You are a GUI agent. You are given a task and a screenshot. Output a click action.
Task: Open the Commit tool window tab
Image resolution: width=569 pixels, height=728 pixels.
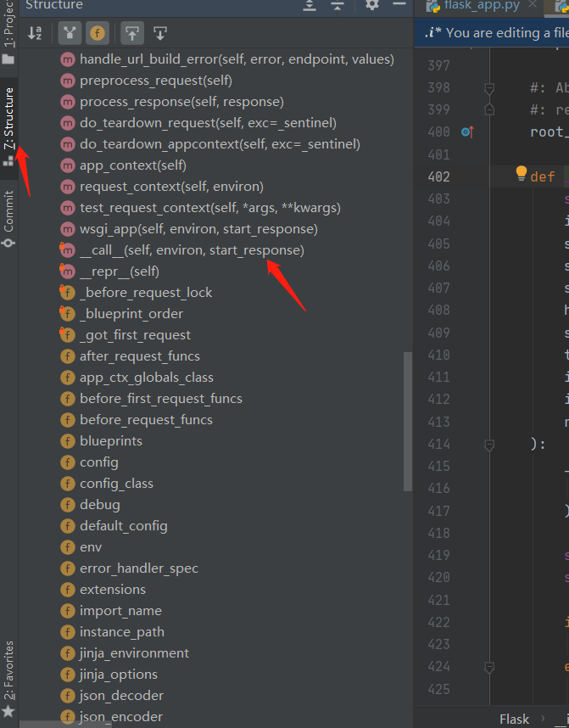coord(8,218)
